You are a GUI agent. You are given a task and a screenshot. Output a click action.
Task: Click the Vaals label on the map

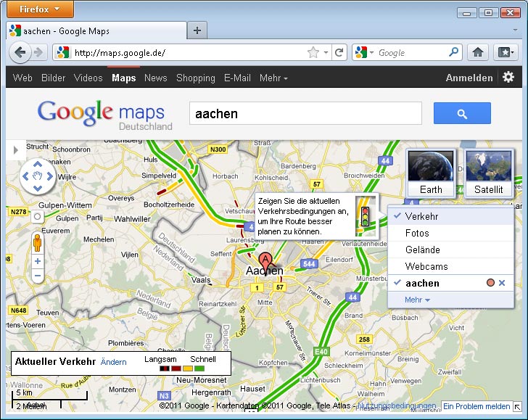(201, 280)
